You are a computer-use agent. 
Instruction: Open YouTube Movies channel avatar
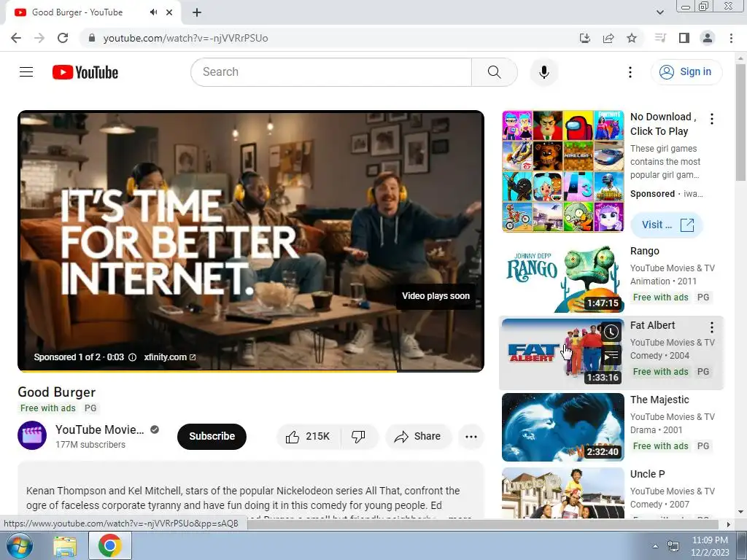click(32, 435)
